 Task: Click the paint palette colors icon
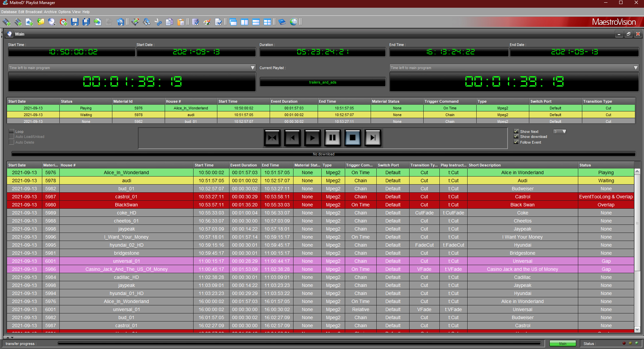click(x=207, y=22)
